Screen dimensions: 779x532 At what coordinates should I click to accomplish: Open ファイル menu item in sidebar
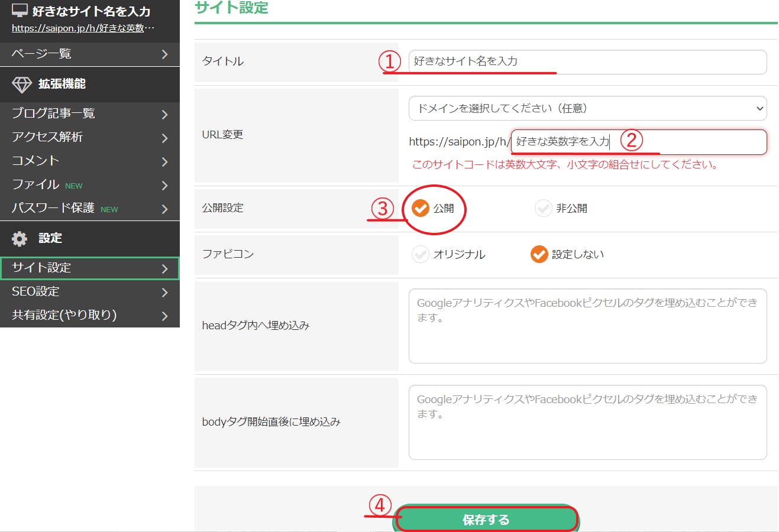[x=35, y=184]
